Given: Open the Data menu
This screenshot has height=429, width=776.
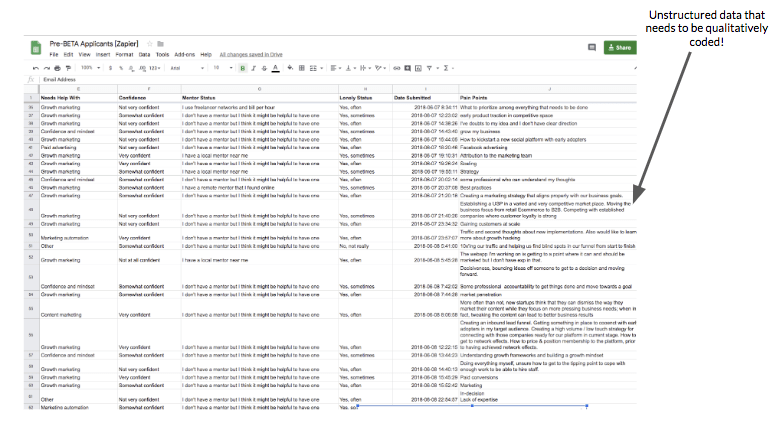Looking at the screenshot, I should click(x=145, y=54).
